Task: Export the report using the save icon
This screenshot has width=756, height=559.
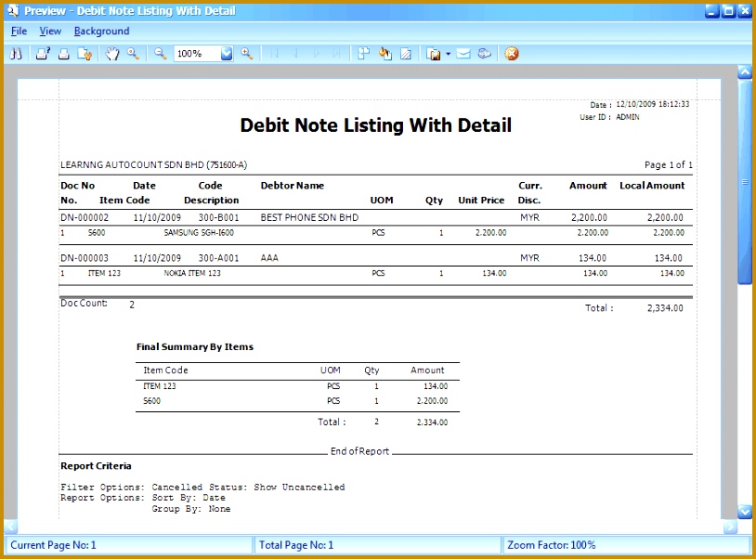Action: [x=434, y=53]
